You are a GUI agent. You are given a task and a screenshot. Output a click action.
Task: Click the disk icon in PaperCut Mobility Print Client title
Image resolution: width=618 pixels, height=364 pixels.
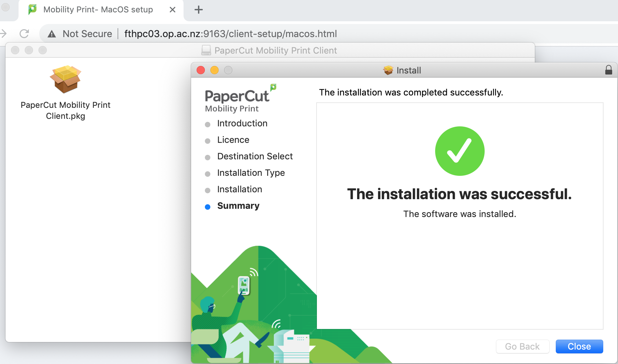(x=206, y=50)
